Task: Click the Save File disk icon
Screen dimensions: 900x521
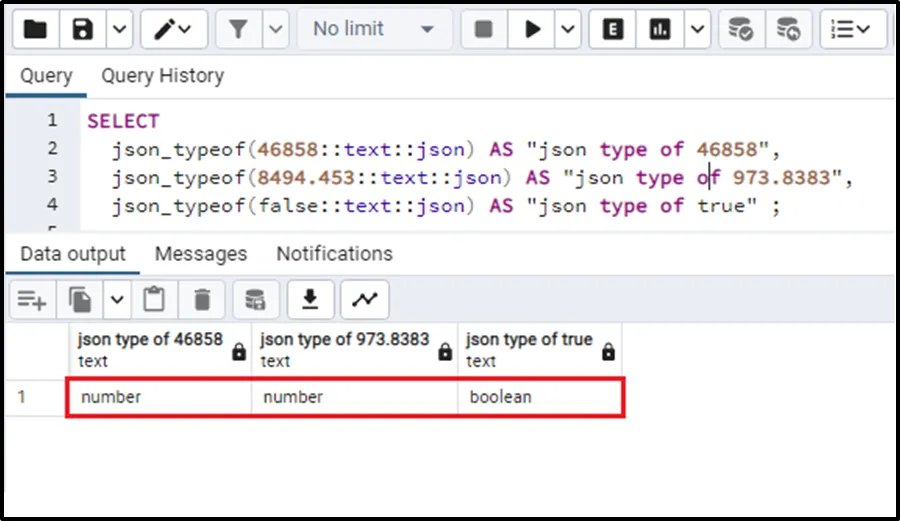Action: pos(82,30)
